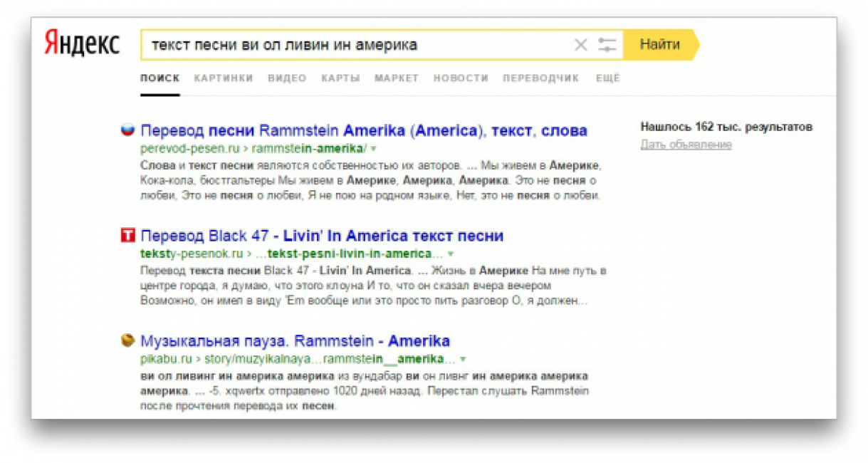Click the perevod-pesen.ru site favicon
This screenshot has width=868, height=463.
click(x=128, y=130)
